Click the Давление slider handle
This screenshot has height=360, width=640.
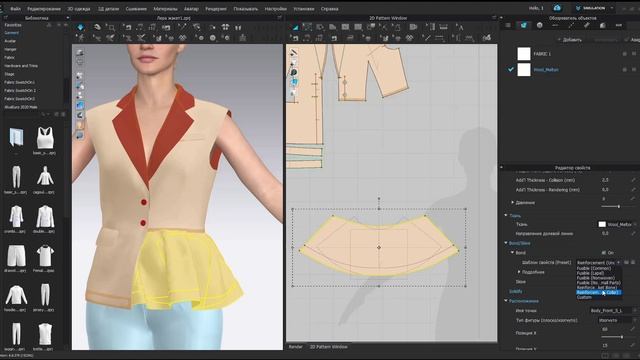click(x=619, y=207)
